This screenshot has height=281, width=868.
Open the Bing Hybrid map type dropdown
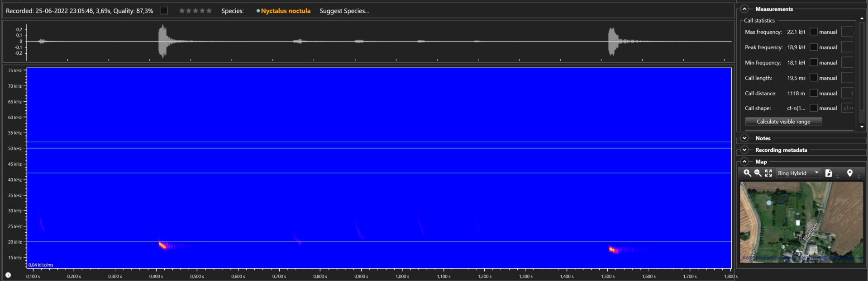798,173
